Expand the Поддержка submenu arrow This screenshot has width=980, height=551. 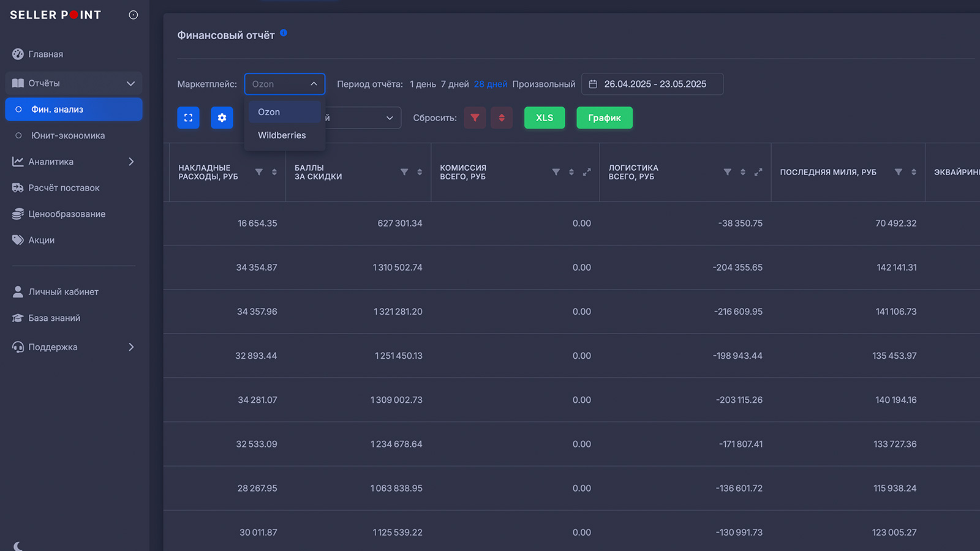click(131, 347)
